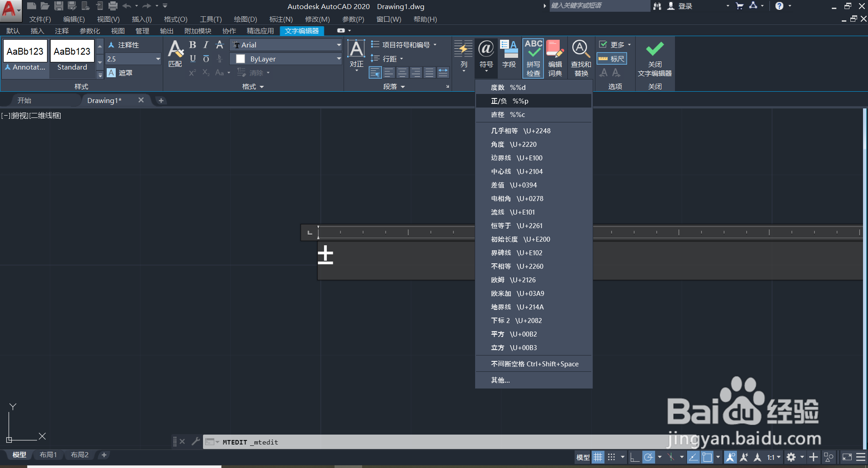The height and width of the screenshot is (468, 868).
Task: Toggle grid display in the status bar
Action: click(598, 457)
